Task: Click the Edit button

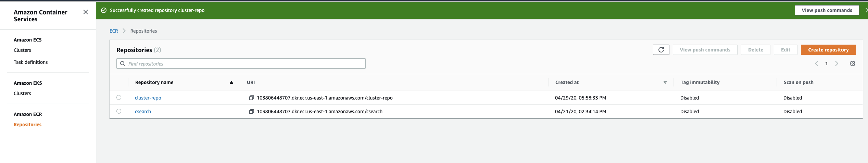Action: pos(785,50)
